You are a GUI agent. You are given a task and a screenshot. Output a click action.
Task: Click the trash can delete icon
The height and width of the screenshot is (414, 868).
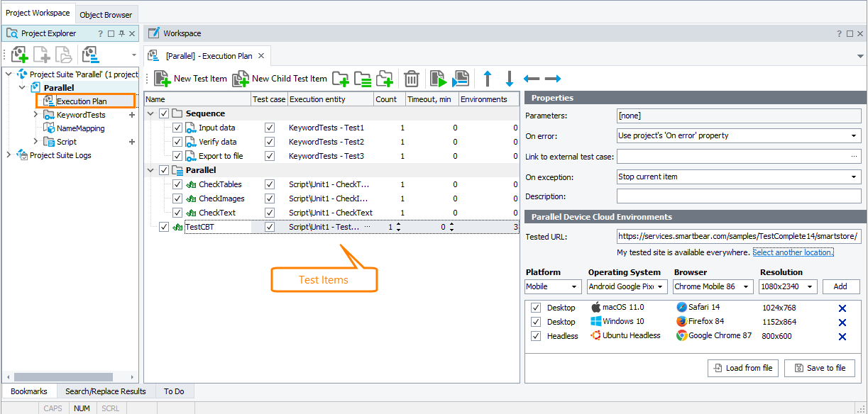tap(412, 79)
